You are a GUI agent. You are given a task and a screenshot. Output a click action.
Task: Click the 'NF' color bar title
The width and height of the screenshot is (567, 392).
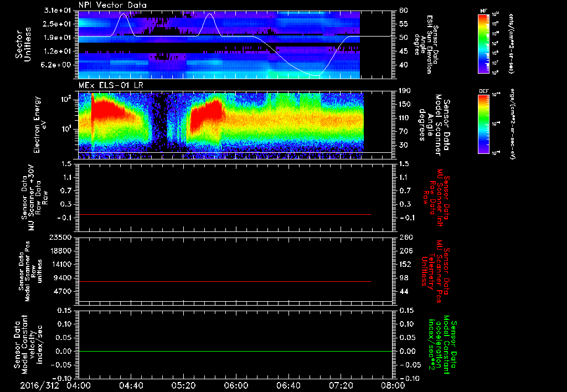tap(484, 11)
